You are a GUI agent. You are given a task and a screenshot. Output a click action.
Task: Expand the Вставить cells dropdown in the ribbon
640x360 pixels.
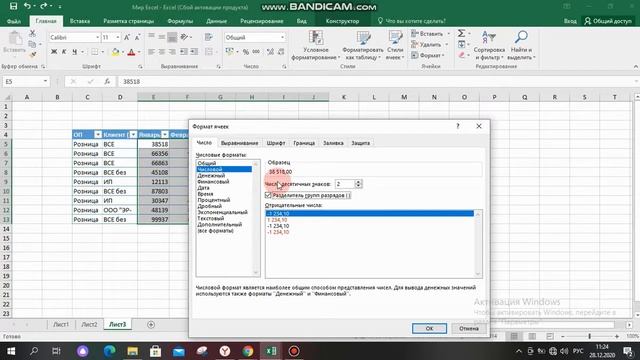click(x=449, y=34)
